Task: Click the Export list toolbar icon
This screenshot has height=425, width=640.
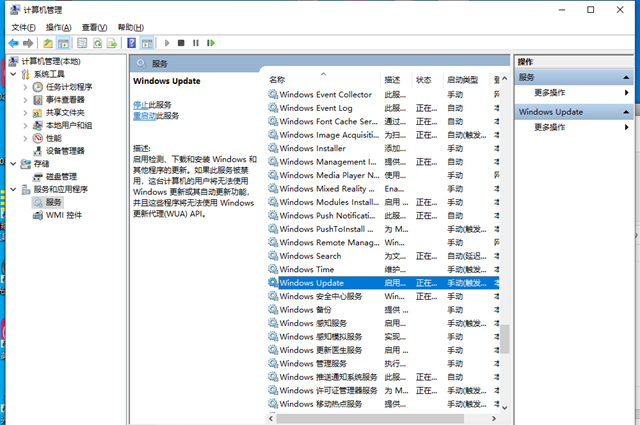Action: (112, 43)
